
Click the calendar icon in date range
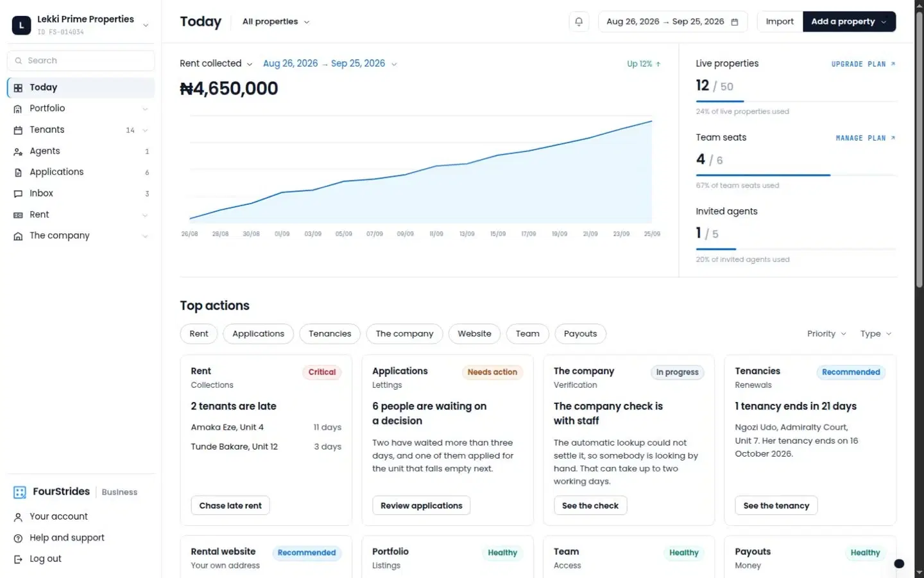coord(735,22)
